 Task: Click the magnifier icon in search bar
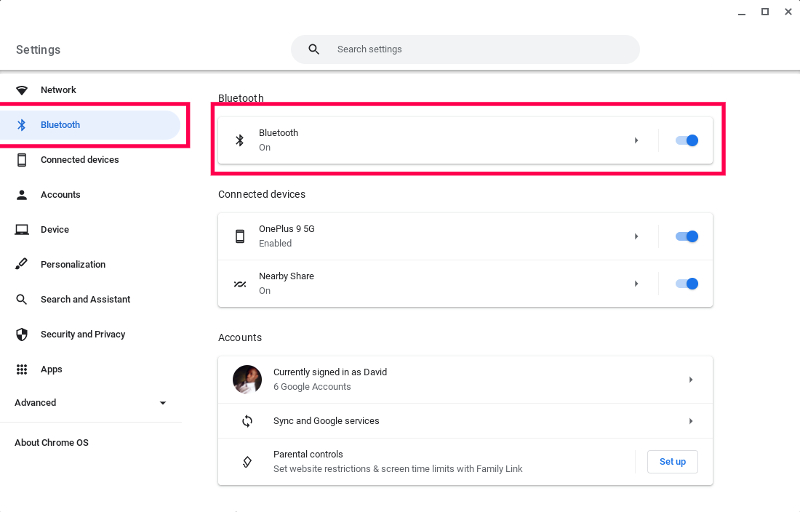click(314, 49)
